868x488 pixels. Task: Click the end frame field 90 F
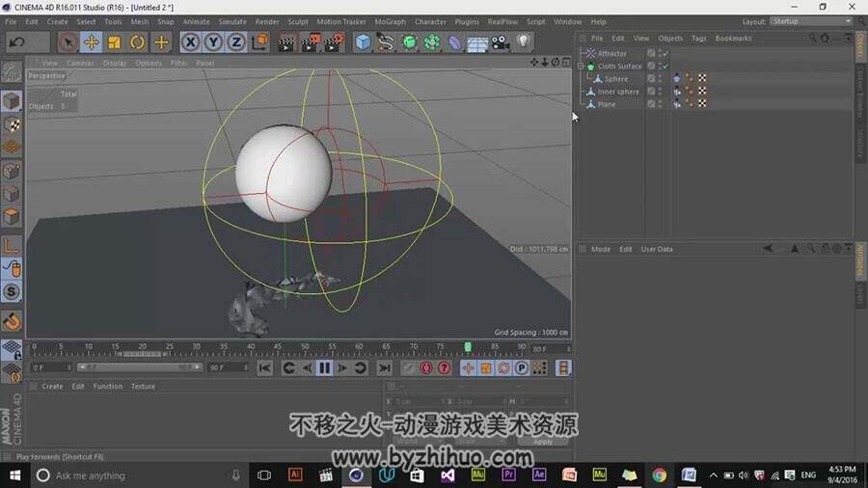point(228,367)
